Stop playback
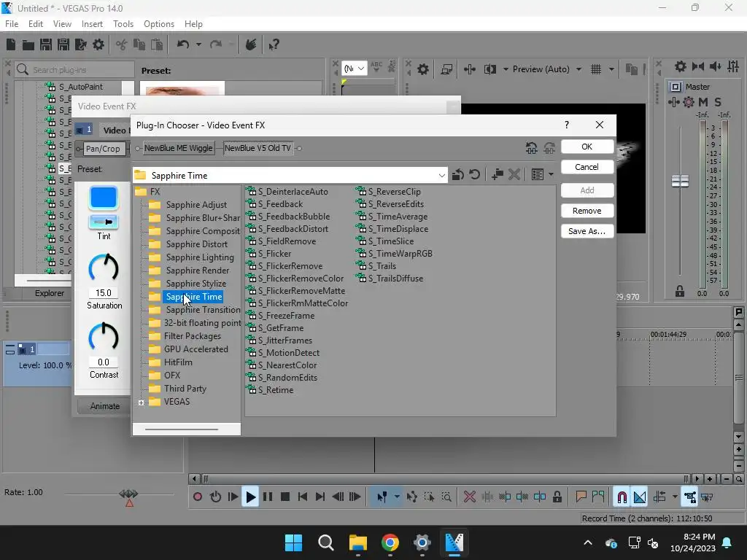 [x=285, y=497]
